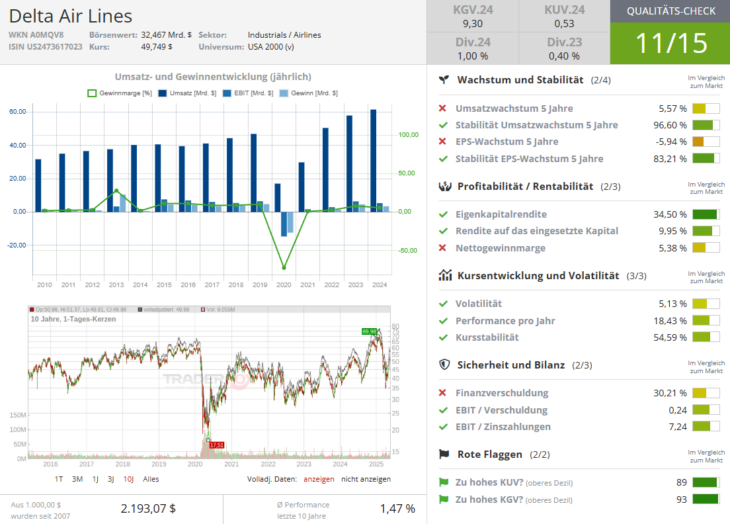Viewport: 730px width, 524px height.
Task: Click the 2020 negative Gewinnmarge data point
Action: [284, 268]
